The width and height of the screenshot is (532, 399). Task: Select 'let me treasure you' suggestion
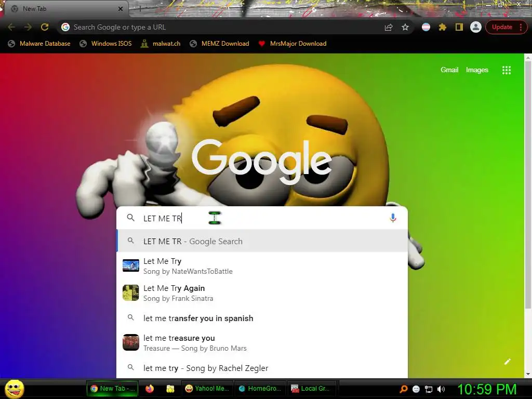pyautogui.click(x=262, y=343)
